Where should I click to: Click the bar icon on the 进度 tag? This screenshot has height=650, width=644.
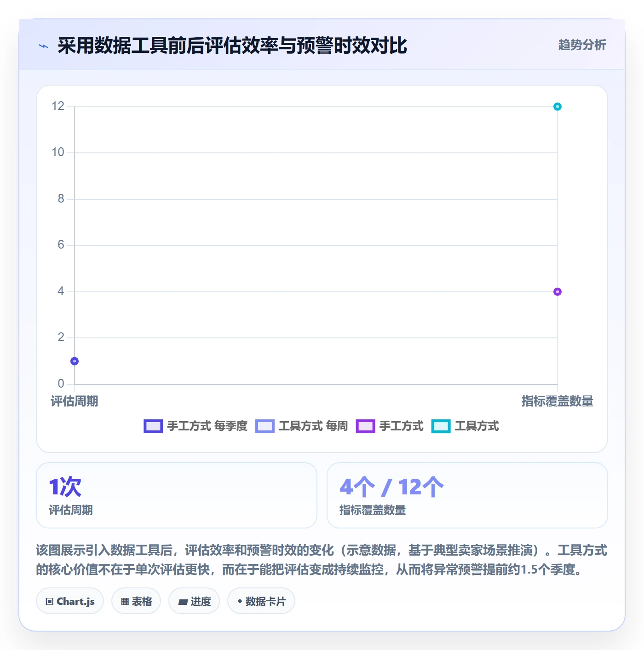[x=183, y=602]
